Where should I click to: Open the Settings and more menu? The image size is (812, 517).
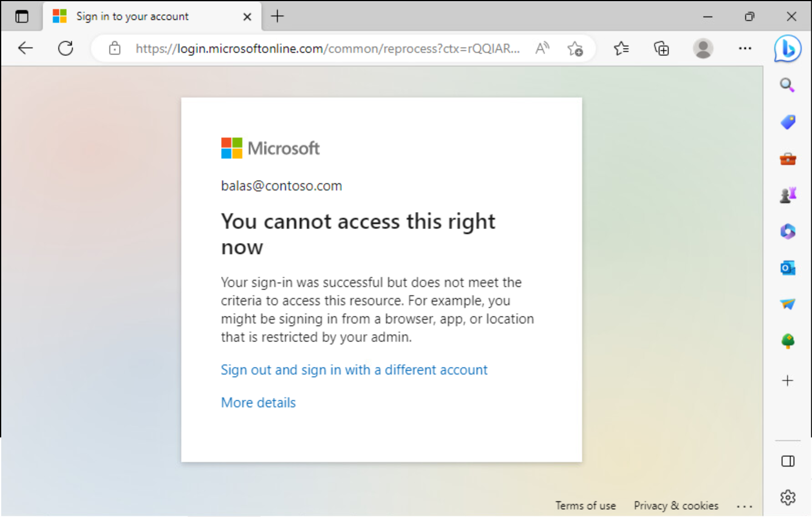745,48
